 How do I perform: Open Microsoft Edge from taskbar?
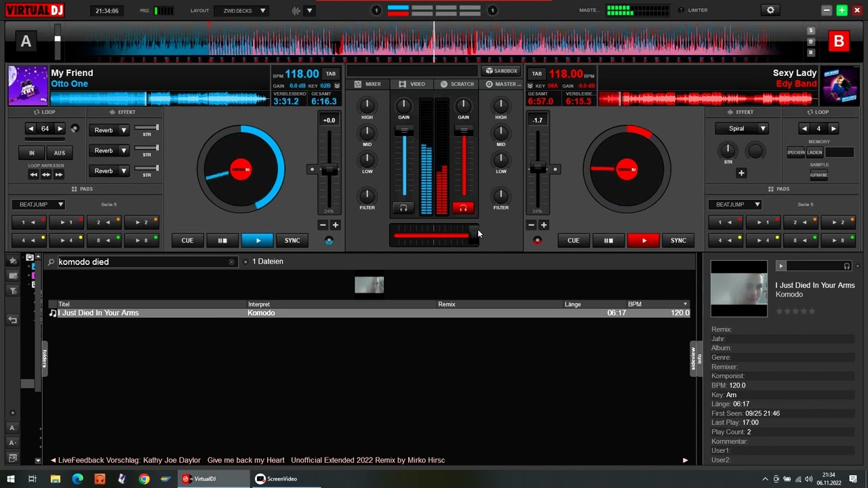tap(77, 479)
